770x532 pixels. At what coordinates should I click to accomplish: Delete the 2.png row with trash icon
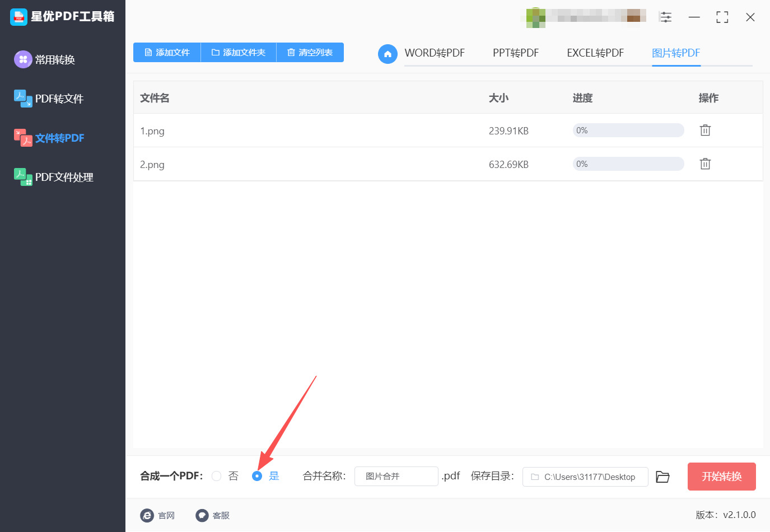pos(705,164)
